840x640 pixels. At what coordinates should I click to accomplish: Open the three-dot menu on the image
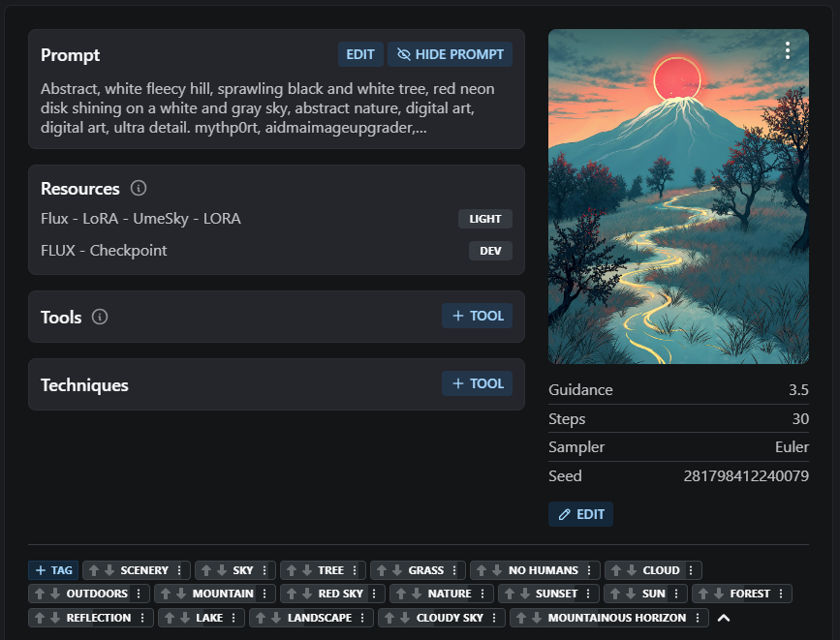788,50
